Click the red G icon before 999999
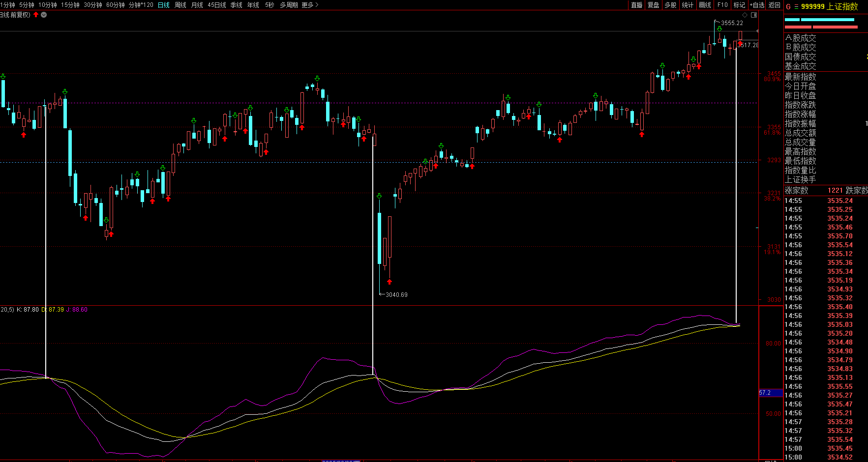The image size is (868, 462). pos(788,6)
